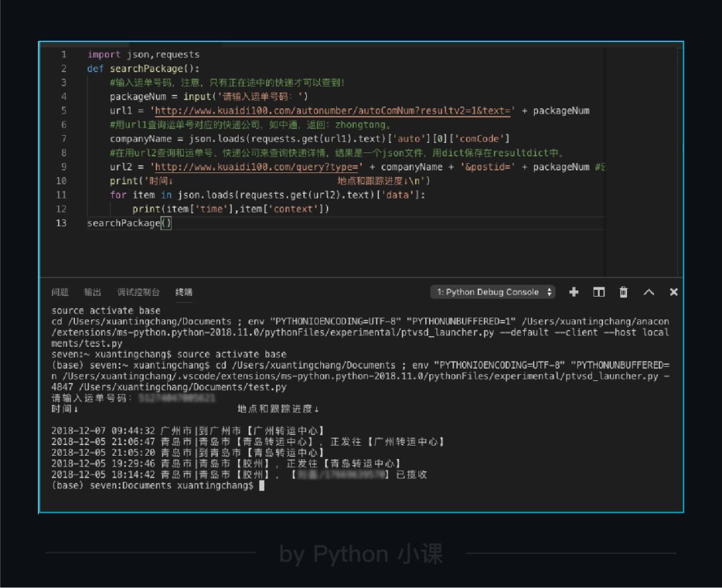The width and height of the screenshot is (722, 588).
Task: Open the Python Debug Console terminal dropdown
Action: pyautogui.click(x=493, y=292)
